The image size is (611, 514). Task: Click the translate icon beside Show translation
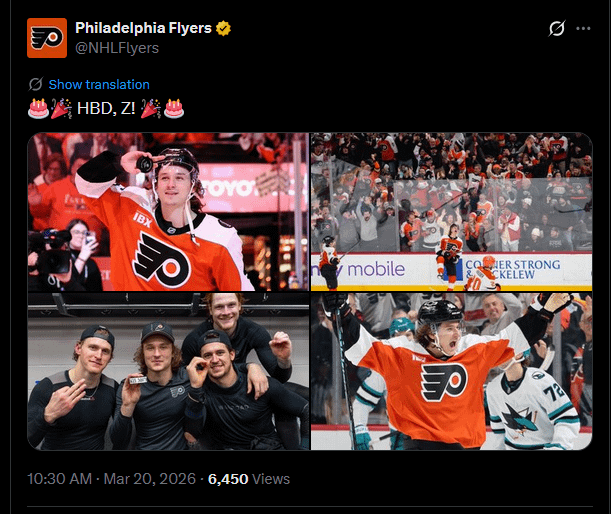pyautogui.click(x=36, y=85)
